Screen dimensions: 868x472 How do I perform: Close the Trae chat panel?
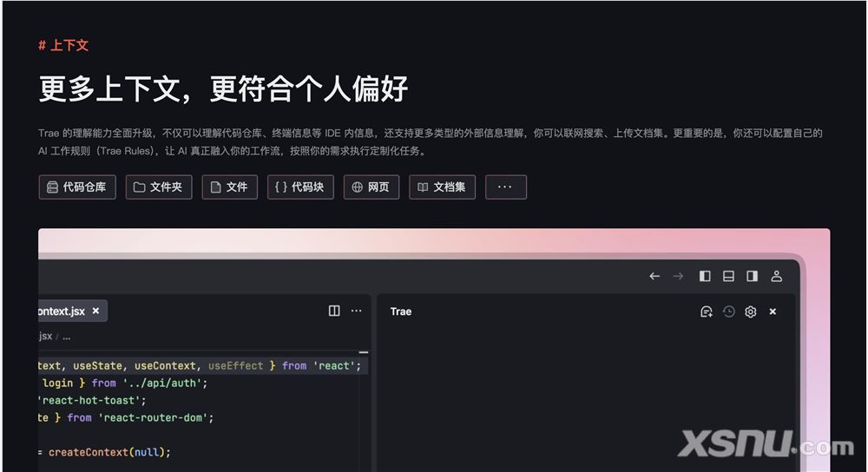pyautogui.click(x=773, y=311)
